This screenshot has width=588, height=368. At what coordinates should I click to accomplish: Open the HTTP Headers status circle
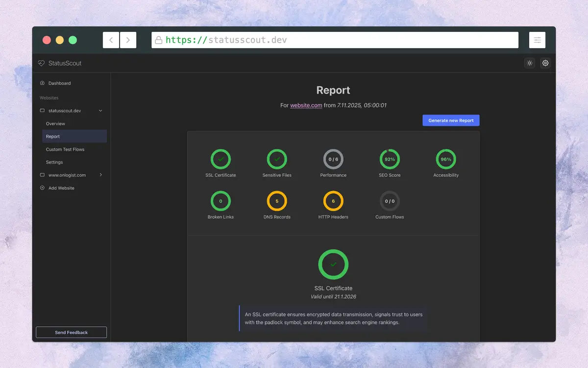pyautogui.click(x=333, y=201)
